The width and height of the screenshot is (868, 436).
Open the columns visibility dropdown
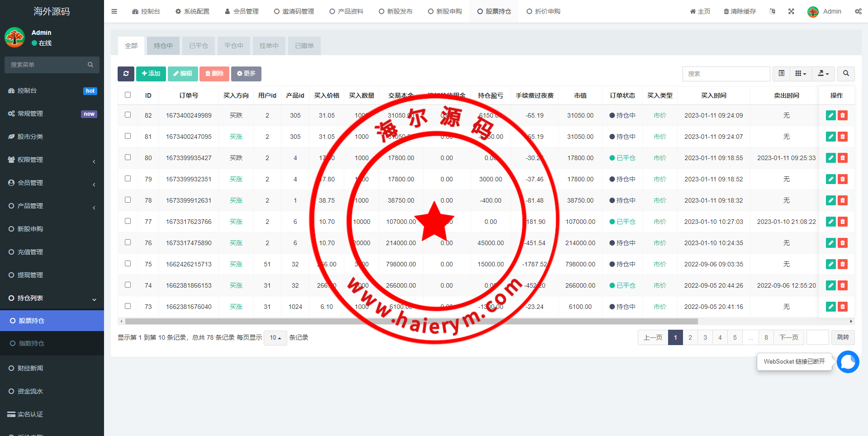(801, 74)
